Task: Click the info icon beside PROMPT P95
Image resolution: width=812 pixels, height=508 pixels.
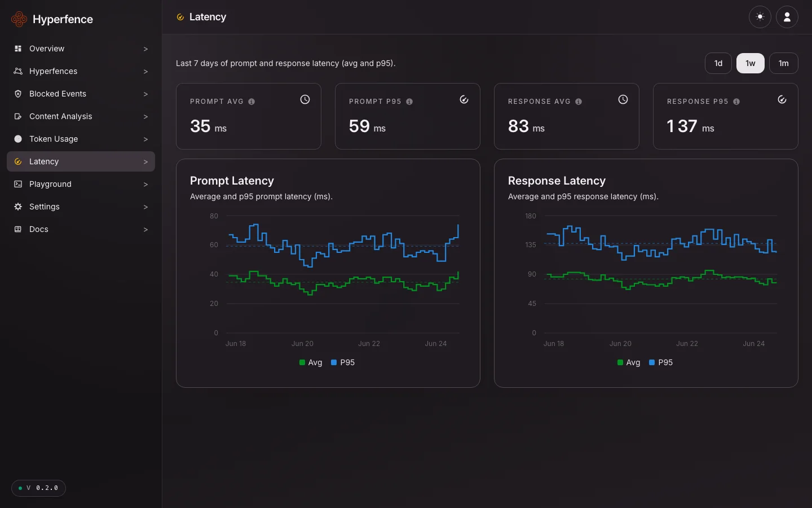Action: (409, 102)
